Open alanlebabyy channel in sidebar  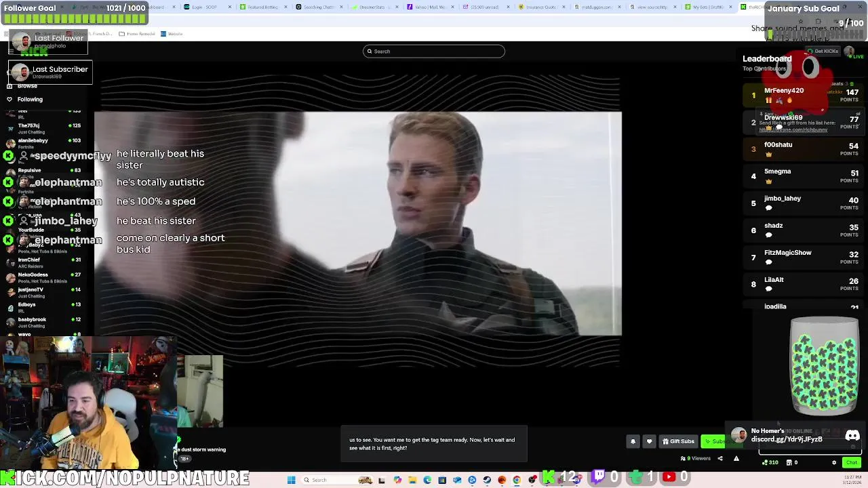pyautogui.click(x=42, y=143)
